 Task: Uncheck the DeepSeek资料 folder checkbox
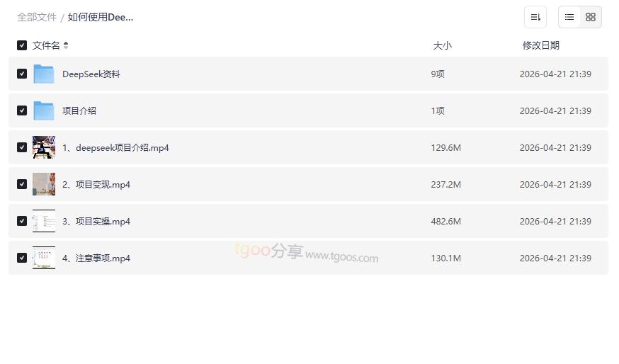tap(22, 74)
